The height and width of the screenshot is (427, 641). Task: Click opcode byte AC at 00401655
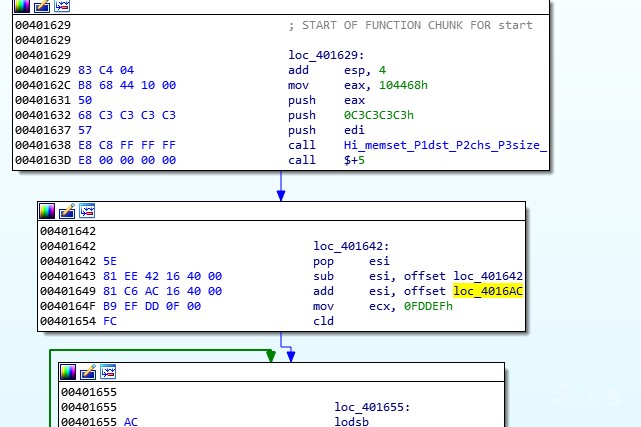(x=130, y=421)
